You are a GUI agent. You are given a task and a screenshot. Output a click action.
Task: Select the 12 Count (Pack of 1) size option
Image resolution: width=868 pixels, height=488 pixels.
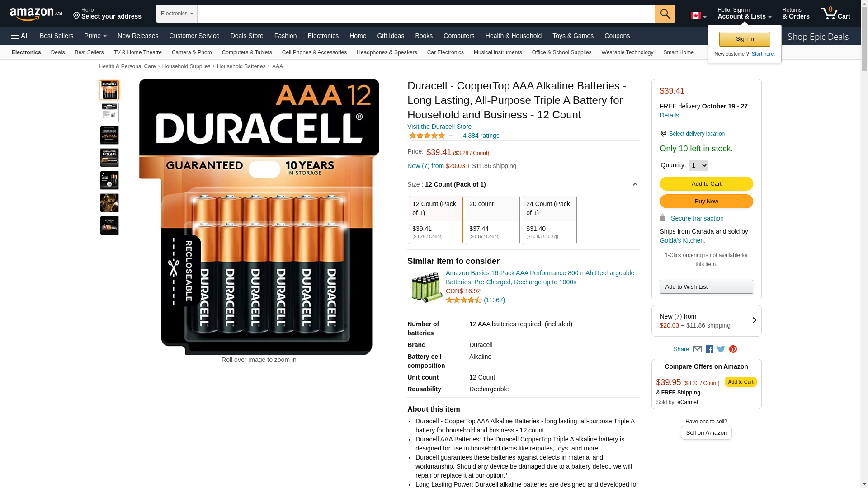tap(436, 220)
